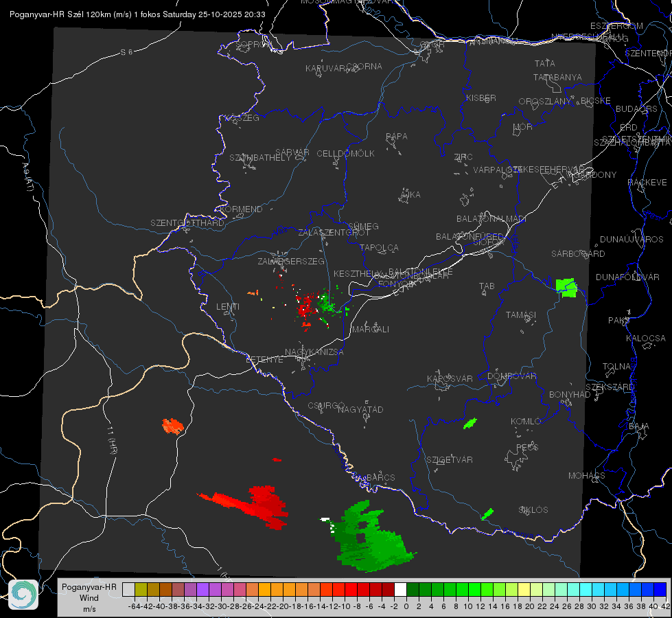Click the DOMBOVAR town label

tap(511, 376)
